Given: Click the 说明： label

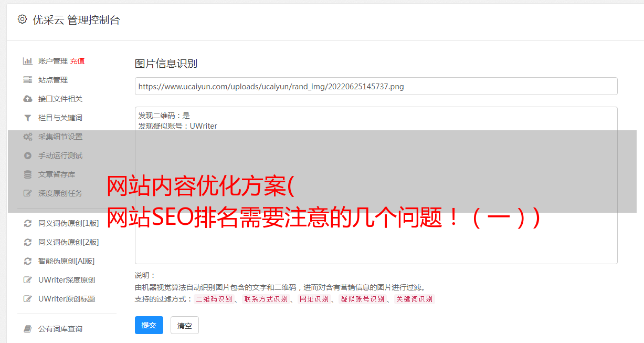Looking at the screenshot, I should [145, 276].
